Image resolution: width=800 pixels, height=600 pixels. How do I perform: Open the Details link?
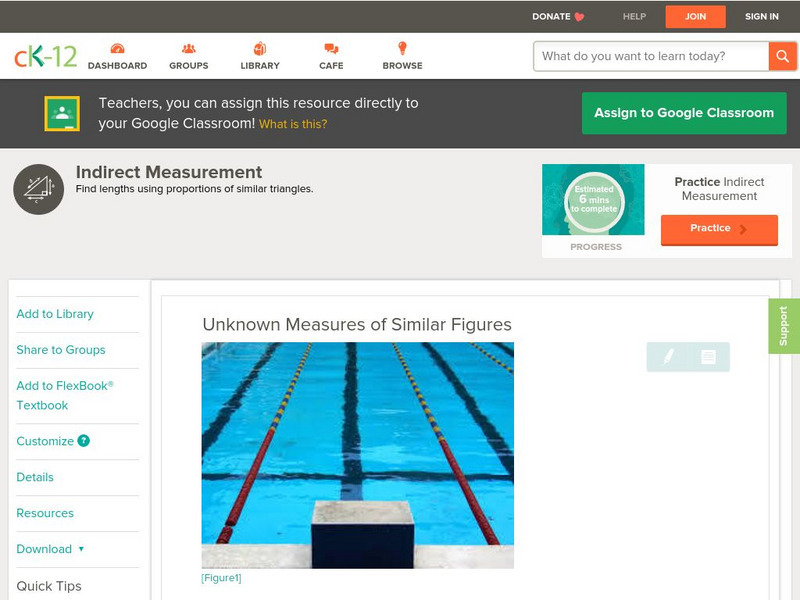click(x=35, y=477)
